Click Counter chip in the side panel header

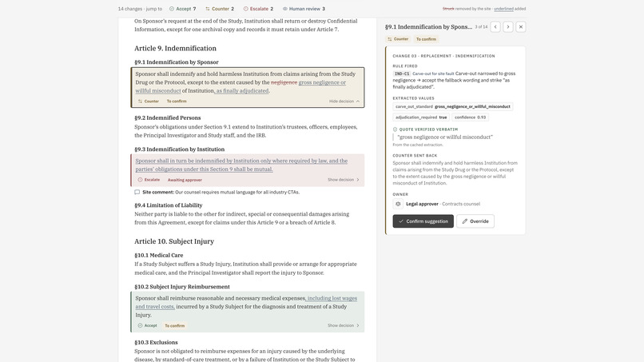point(398,39)
